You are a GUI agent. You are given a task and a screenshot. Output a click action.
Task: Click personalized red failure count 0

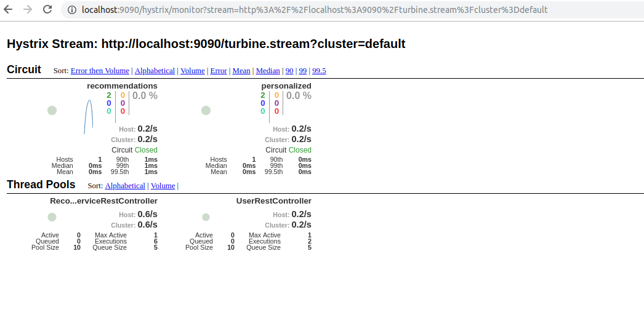[276, 111]
